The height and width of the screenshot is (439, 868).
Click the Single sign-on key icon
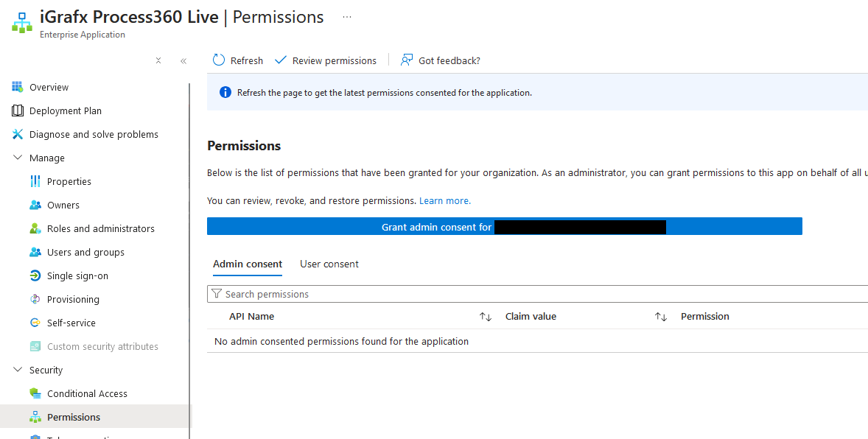[33, 275]
